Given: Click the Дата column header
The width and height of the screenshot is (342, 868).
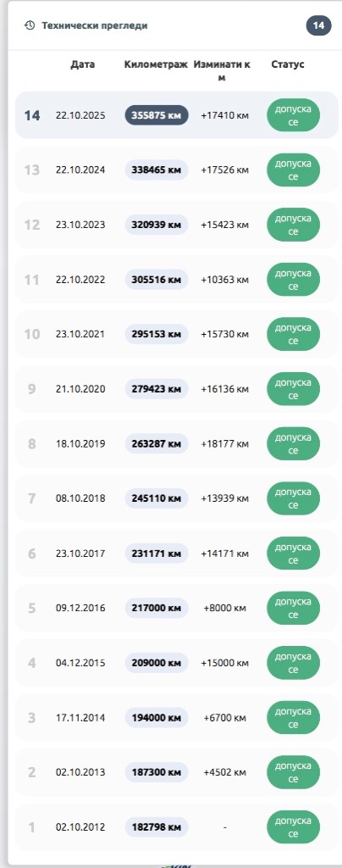Looking at the screenshot, I should point(83,64).
